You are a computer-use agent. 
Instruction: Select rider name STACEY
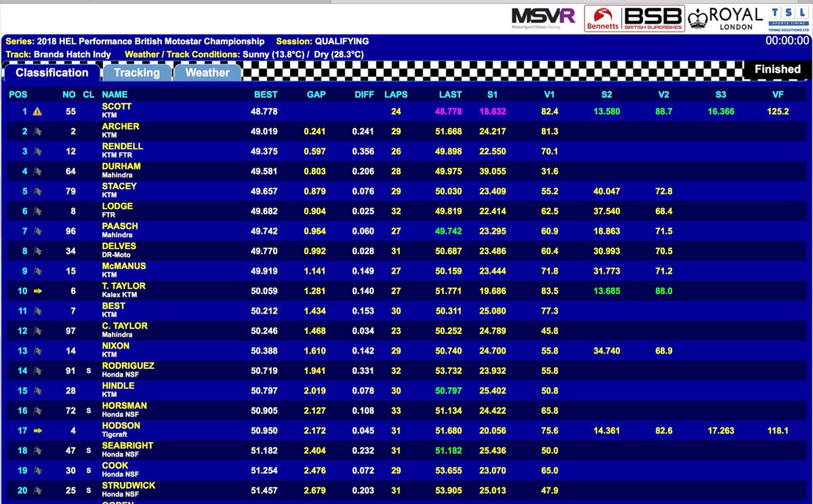click(x=119, y=186)
